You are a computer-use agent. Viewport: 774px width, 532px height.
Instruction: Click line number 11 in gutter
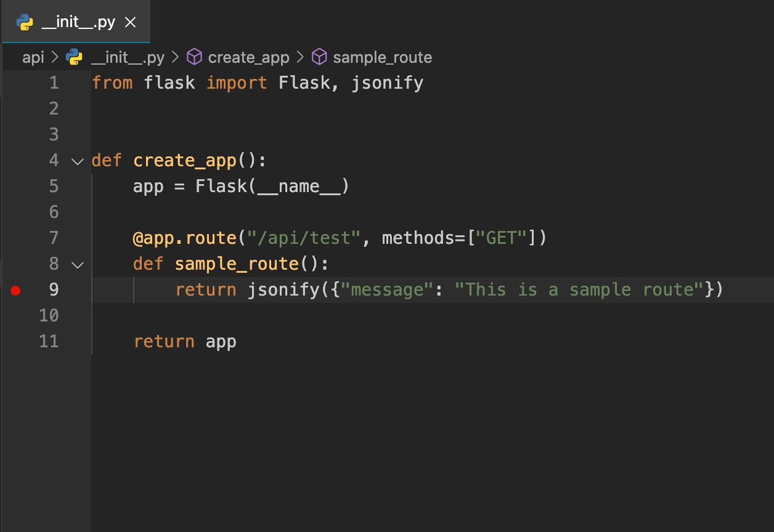click(x=49, y=342)
